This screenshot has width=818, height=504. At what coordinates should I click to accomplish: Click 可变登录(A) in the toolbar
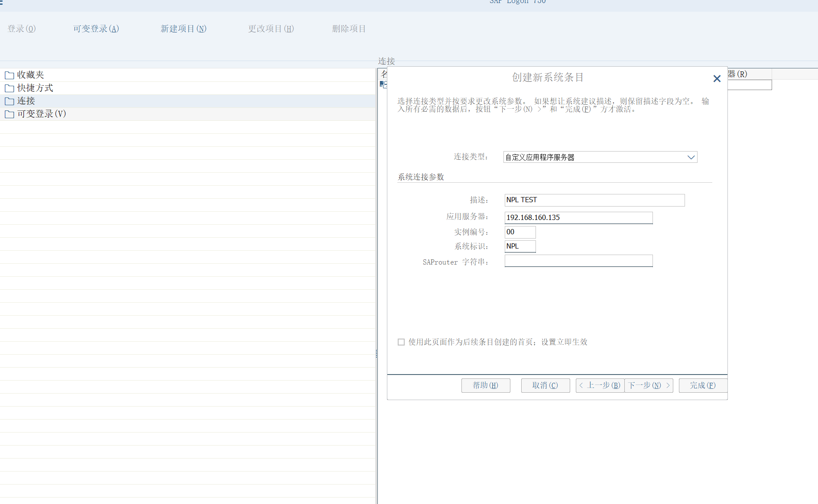[x=96, y=29]
